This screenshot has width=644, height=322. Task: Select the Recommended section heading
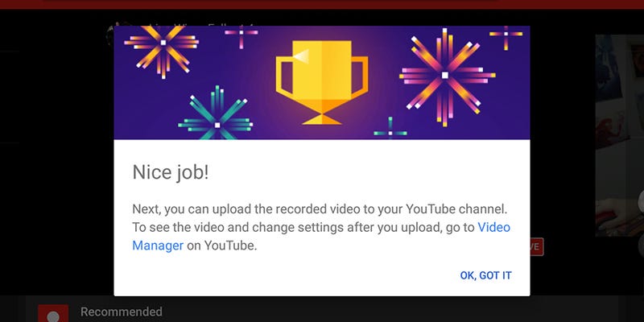point(122,312)
